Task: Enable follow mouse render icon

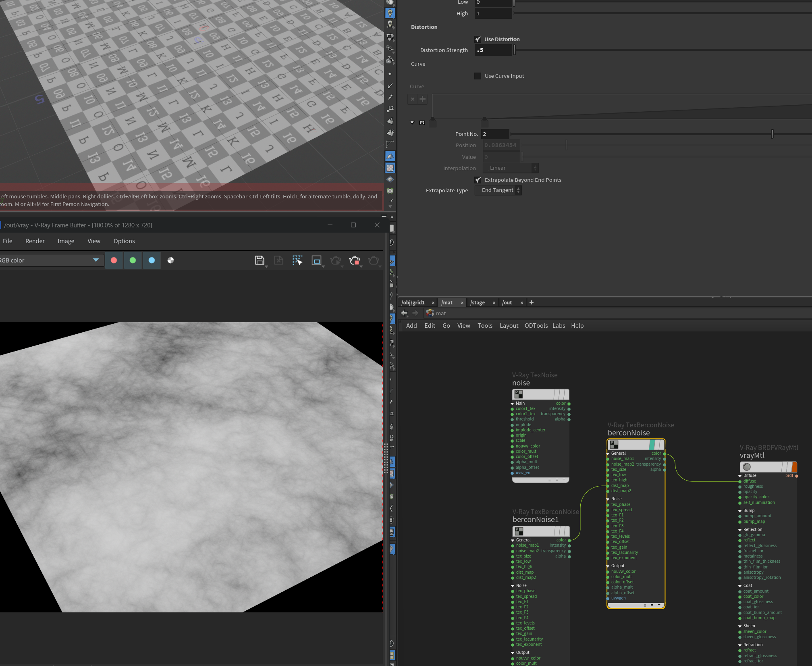Action: pos(297,260)
